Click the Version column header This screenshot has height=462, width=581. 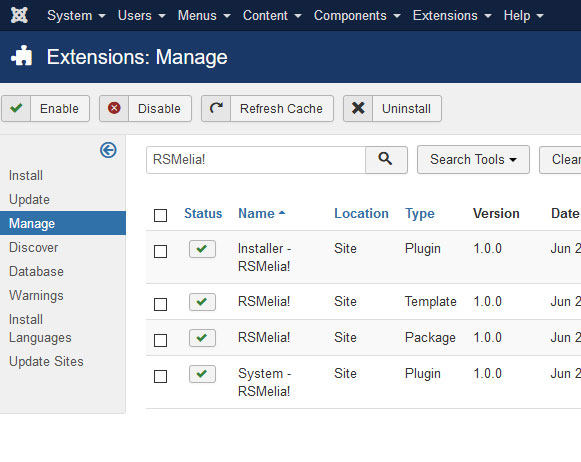[496, 213]
